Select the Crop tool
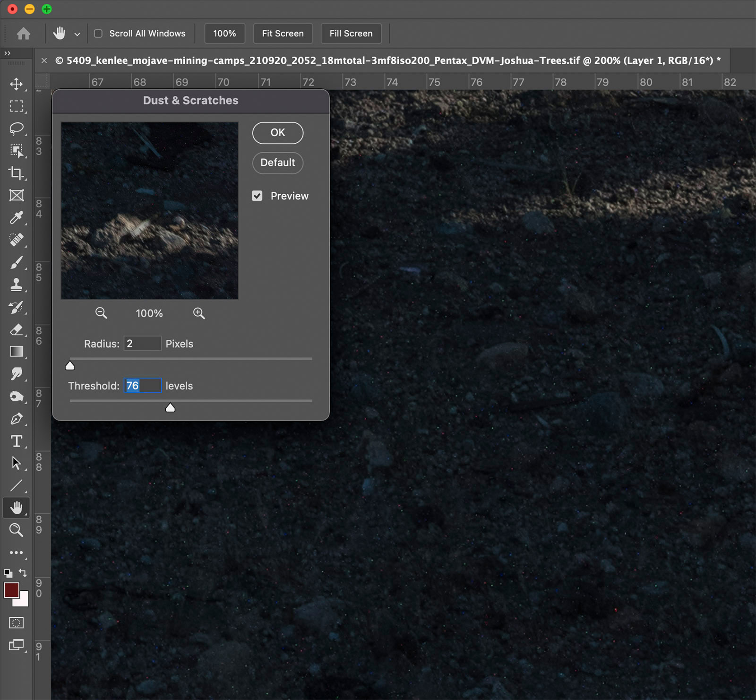The width and height of the screenshot is (756, 700). 17,173
